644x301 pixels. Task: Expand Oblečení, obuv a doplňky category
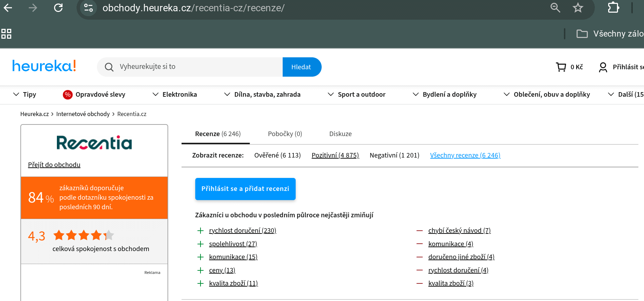pos(547,95)
